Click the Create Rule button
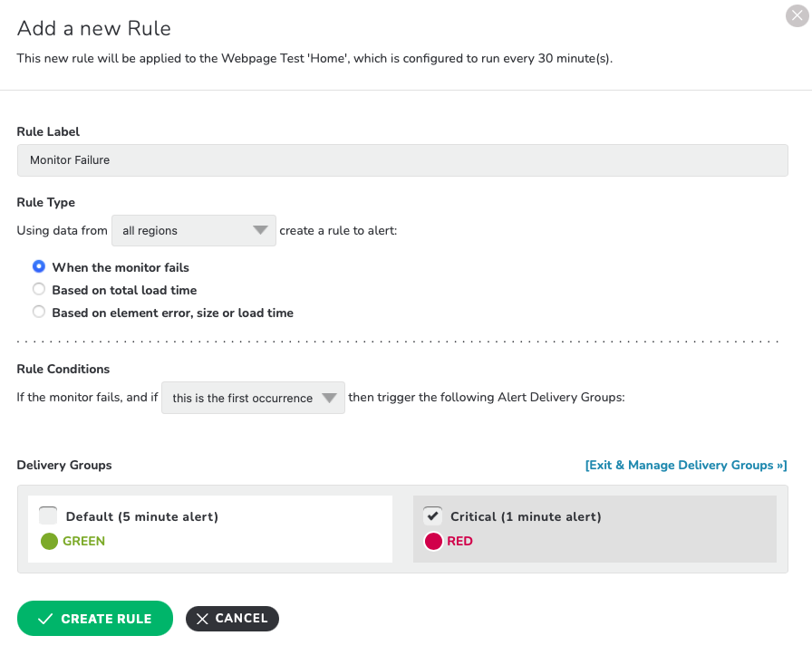This screenshot has height=655, width=812. coord(95,618)
